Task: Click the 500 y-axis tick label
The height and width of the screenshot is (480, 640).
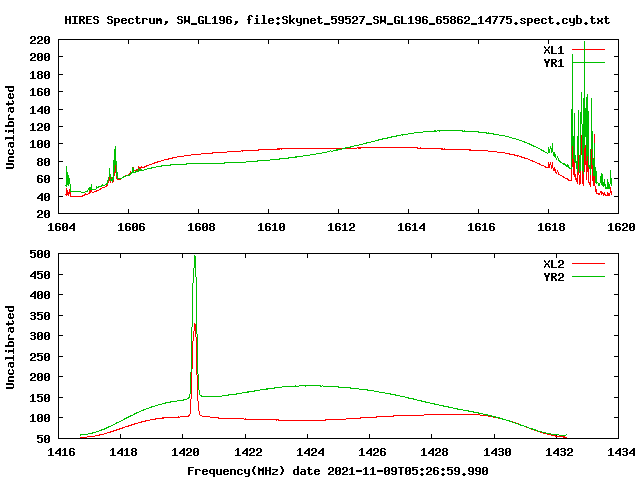Action: pyautogui.click(x=40, y=254)
